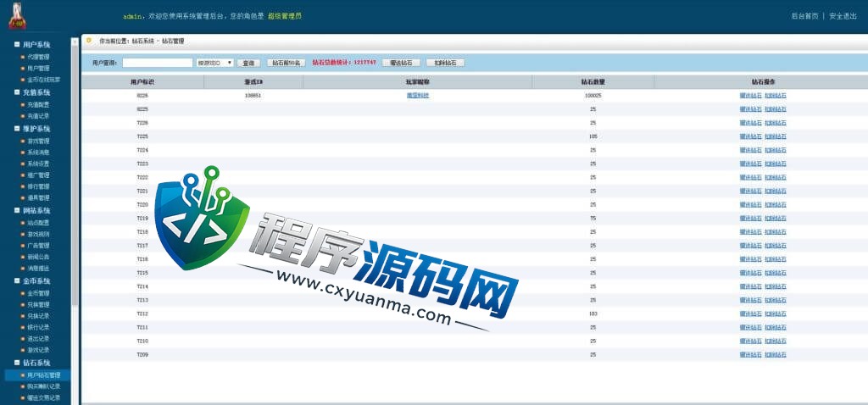Click the sidebar vertical scrollbar
The image size is (868, 405).
(75, 177)
